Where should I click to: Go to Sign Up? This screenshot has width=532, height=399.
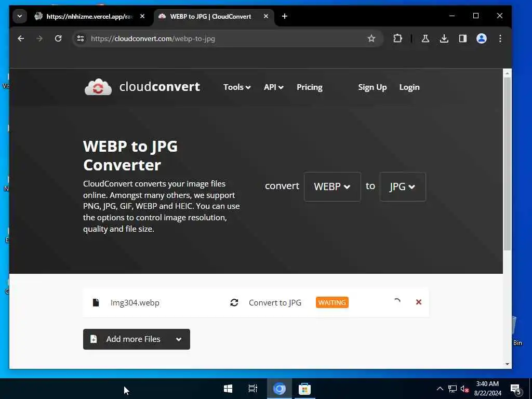372,87
